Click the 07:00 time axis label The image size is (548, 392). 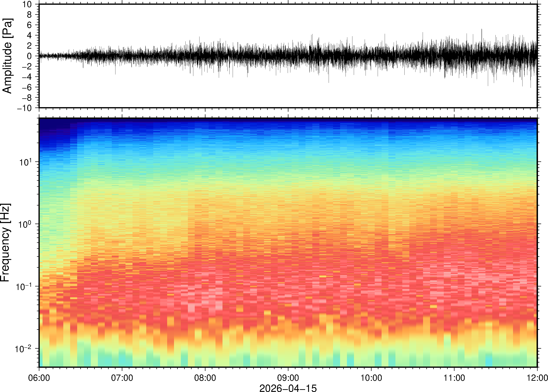pyautogui.click(x=122, y=378)
